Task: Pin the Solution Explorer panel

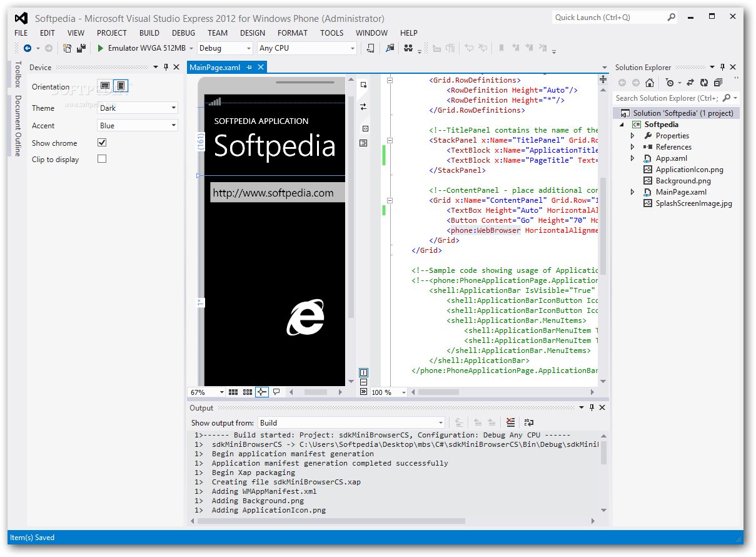Action: point(722,67)
